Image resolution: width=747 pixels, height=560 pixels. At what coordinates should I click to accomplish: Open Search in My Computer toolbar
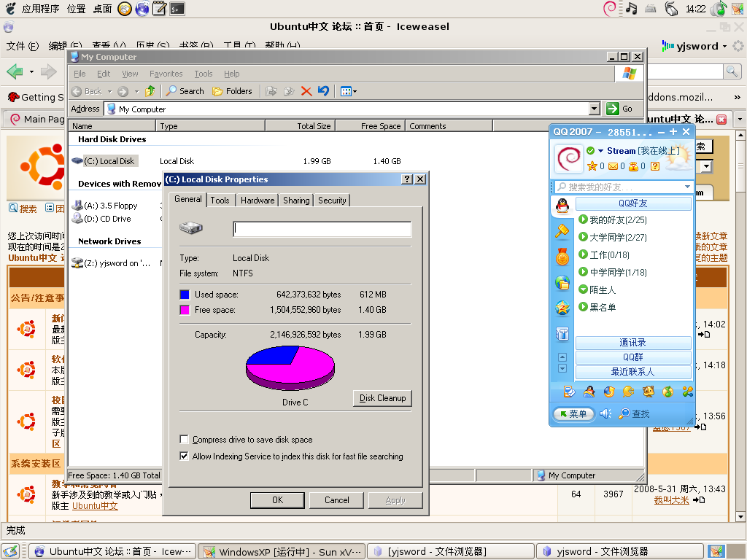coord(185,91)
